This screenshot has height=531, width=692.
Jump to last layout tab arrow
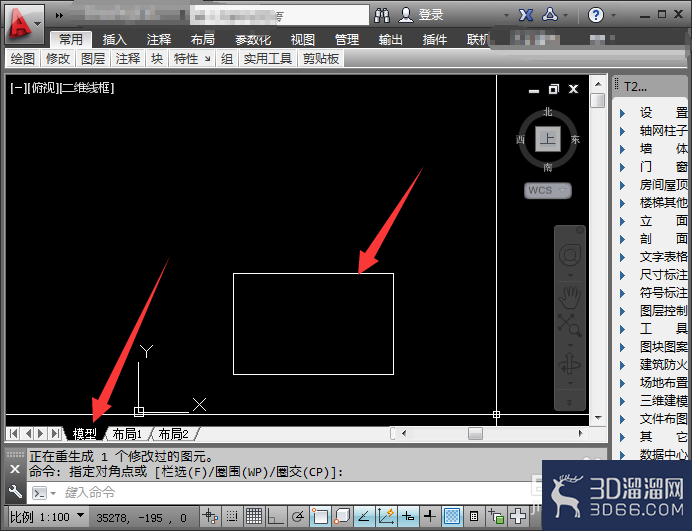tap(55, 433)
